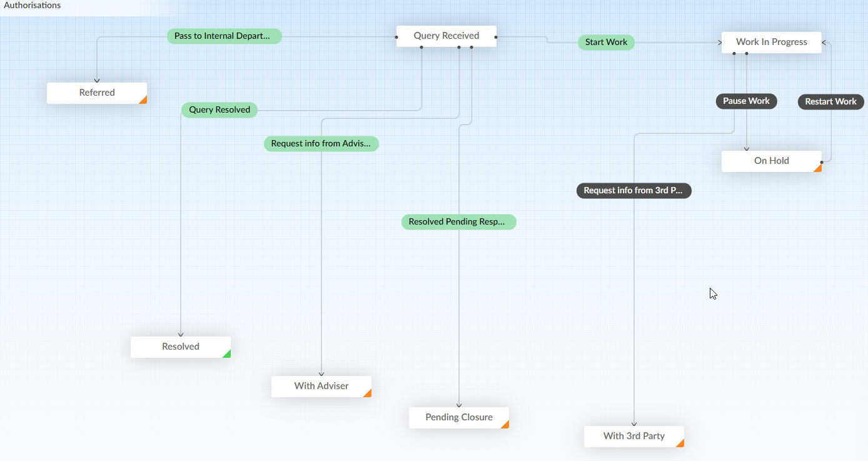Select the Referred state node
Viewport: 868px width, 461px height.
(97, 93)
